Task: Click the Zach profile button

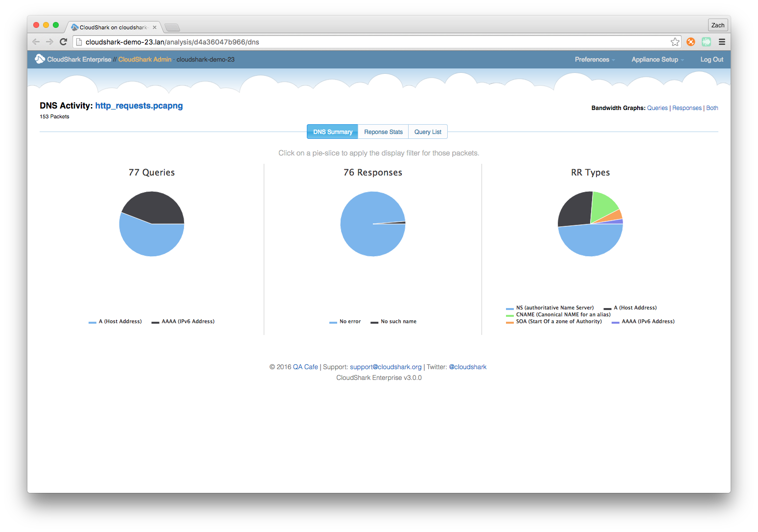Action: pyautogui.click(x=718, y=25)
